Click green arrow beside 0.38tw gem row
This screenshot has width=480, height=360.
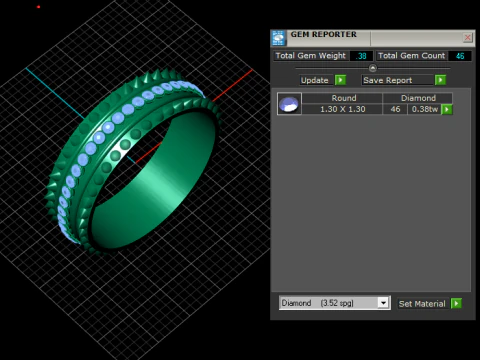click(x=447, y=109)
